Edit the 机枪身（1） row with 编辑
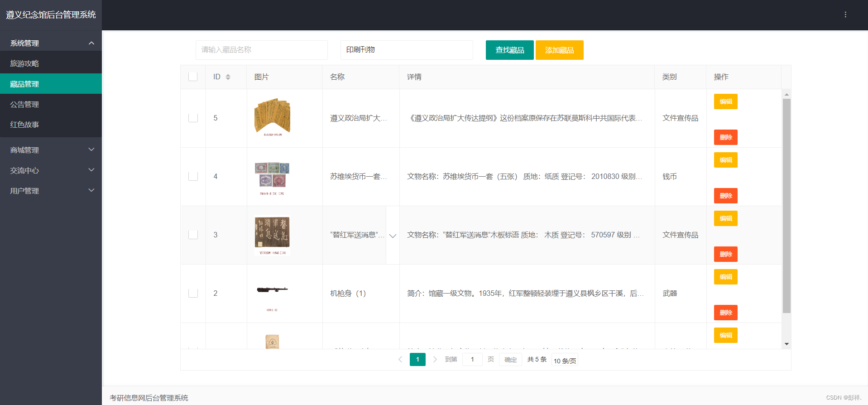The width and height of the screenshot is (868, 405). [726, 277]
